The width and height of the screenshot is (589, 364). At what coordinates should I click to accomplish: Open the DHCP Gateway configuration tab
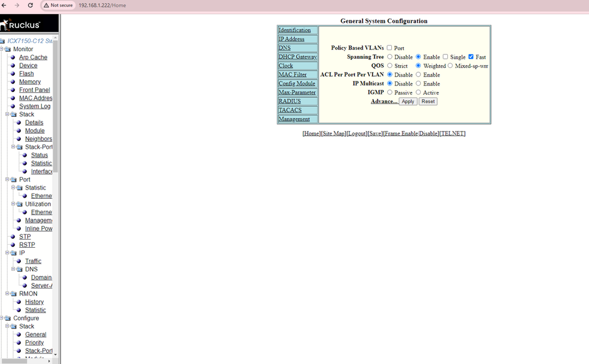click(x=297, y=57)
